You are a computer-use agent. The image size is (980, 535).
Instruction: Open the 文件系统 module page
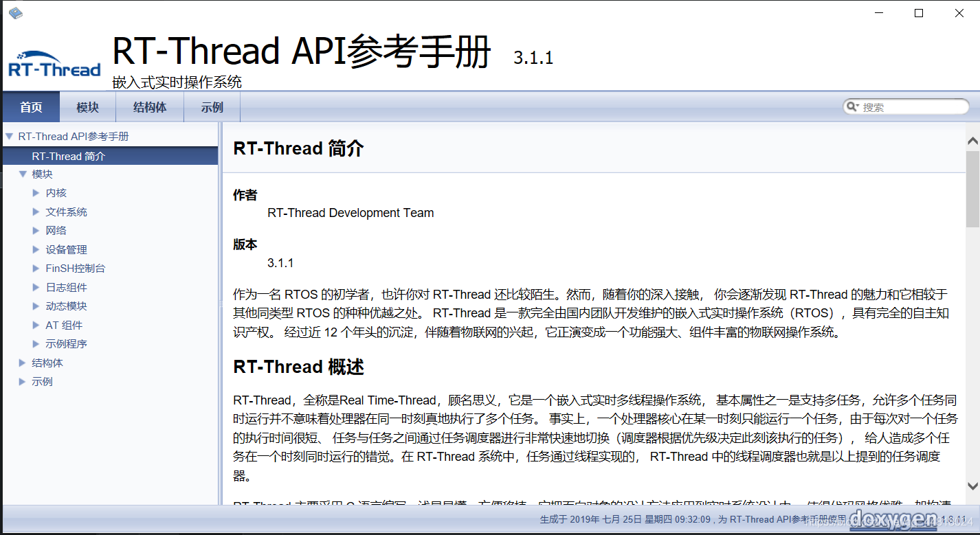coord(67,212)
